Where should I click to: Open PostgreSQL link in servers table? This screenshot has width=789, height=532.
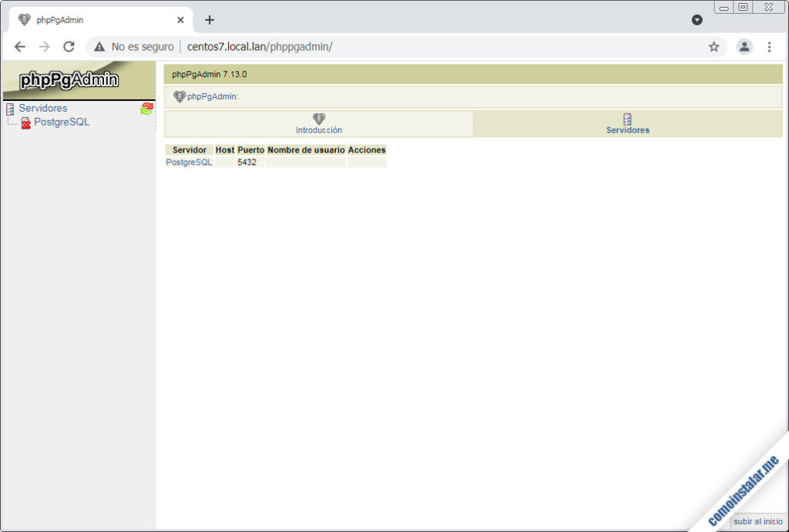pos(189,162)
